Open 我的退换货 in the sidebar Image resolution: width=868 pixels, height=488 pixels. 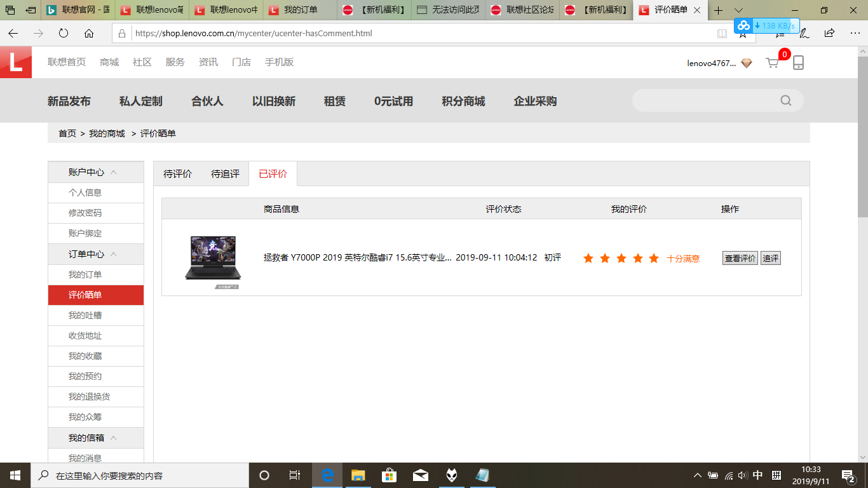[x=89, y=396]
